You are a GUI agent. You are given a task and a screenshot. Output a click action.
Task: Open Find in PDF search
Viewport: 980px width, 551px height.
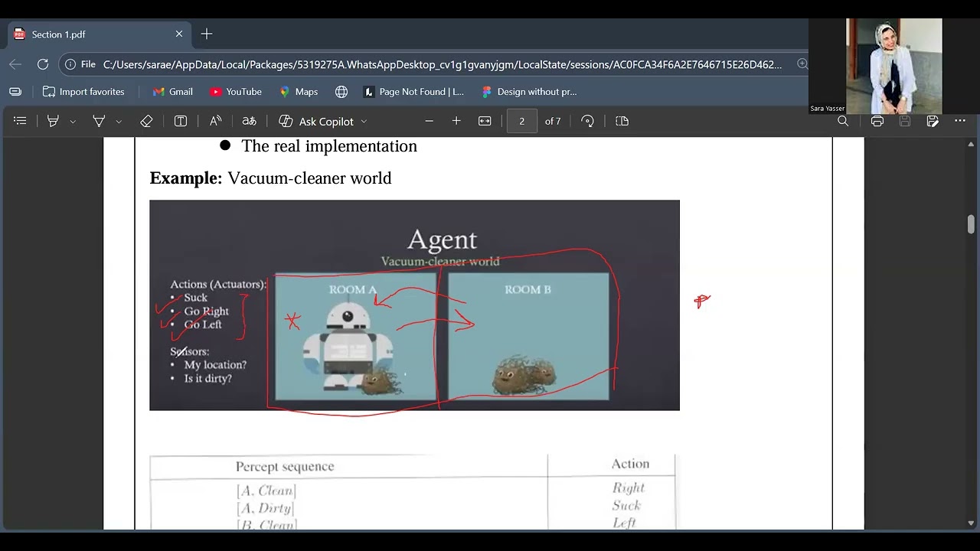(x=843, y=121)
